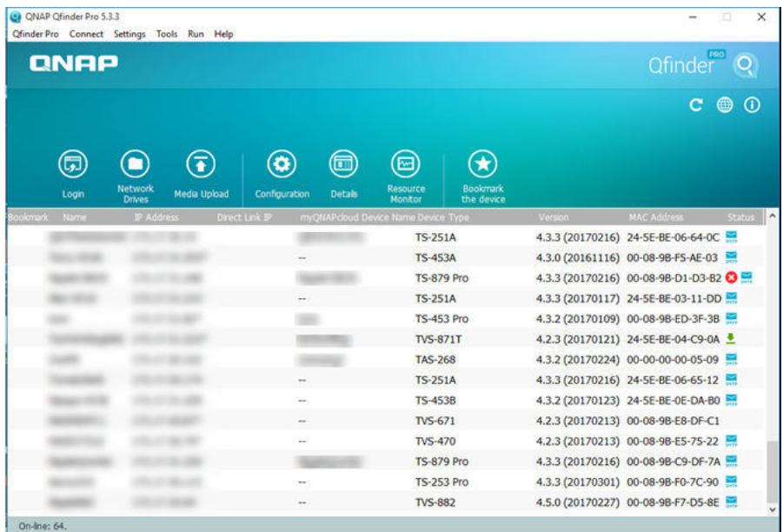Open the Help menu
The width and height of the screenshot is (783, 532).
pos(223,34)
